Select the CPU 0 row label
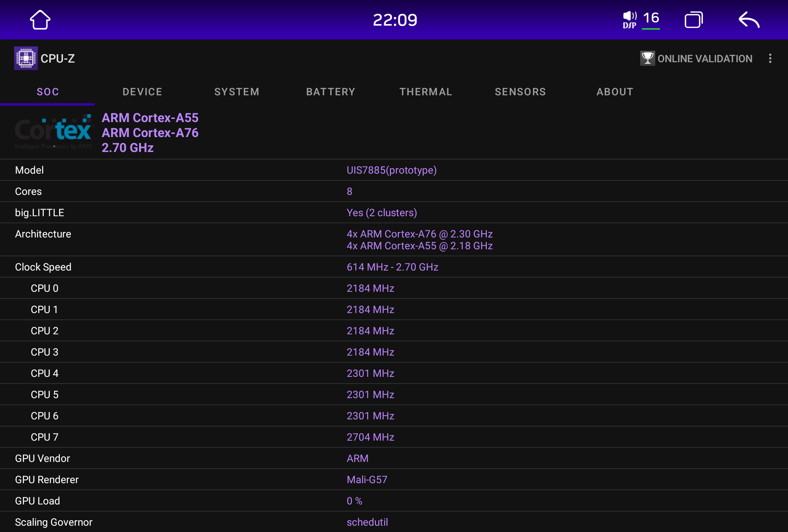The width and height of the screenshot is (788, 532). 45,288
